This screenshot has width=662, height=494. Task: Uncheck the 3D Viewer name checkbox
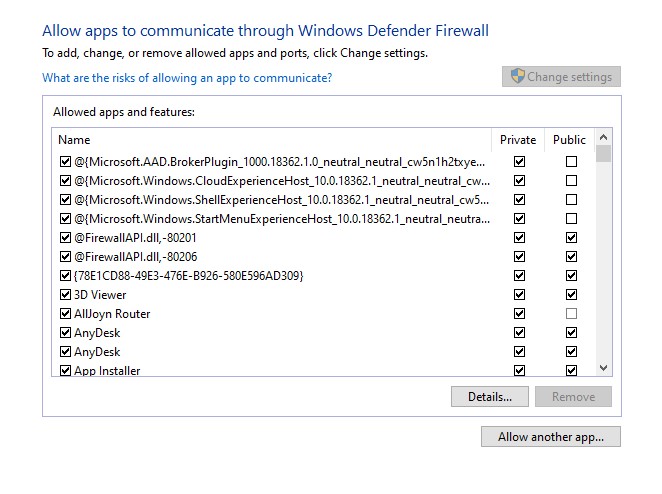[x=65, y=295]
